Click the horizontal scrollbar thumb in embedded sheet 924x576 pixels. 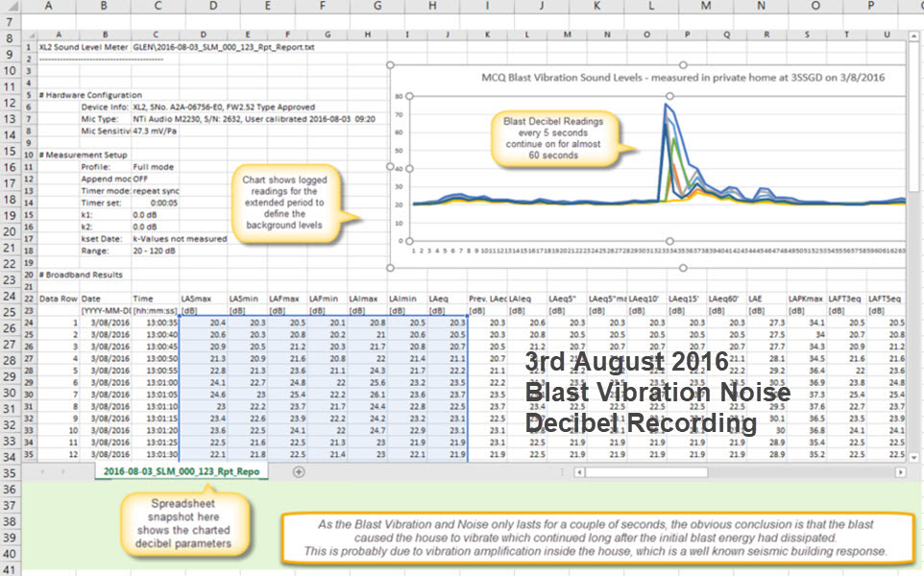click(x=646, y=472)
